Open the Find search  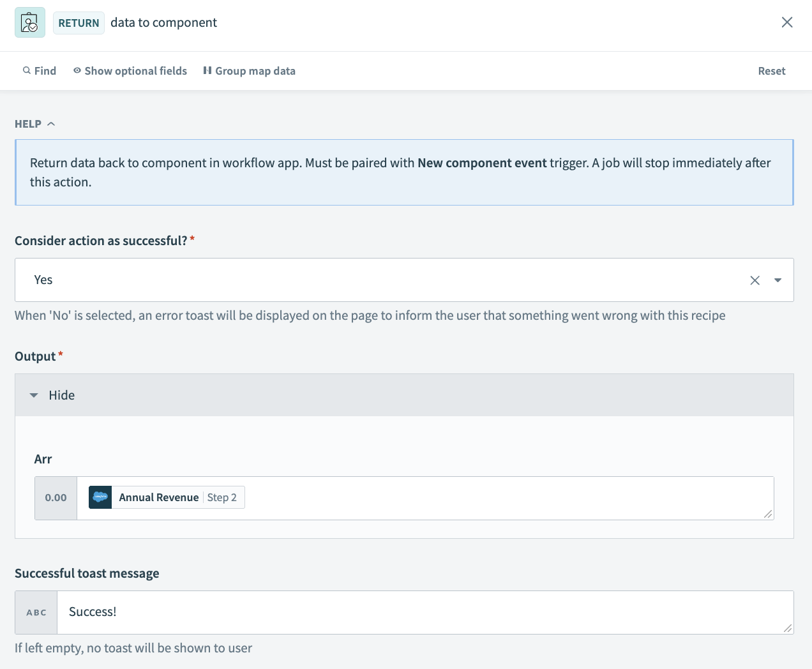pos(39,70)
